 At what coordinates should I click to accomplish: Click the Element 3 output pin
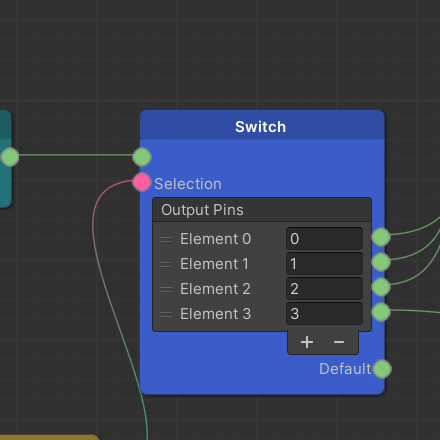pos(381,312)
